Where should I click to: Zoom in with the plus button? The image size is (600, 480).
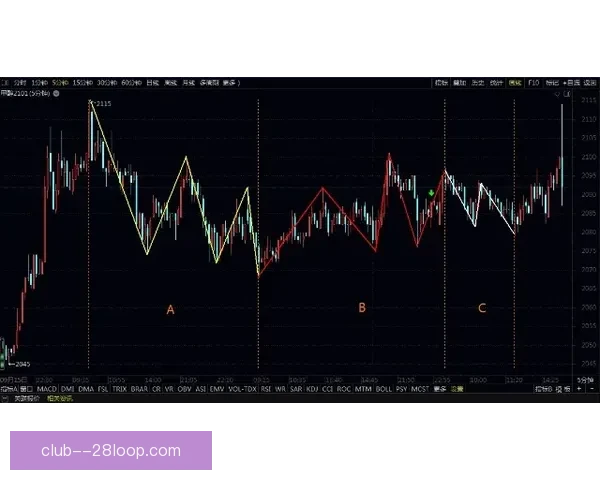(x=579, y=389)
